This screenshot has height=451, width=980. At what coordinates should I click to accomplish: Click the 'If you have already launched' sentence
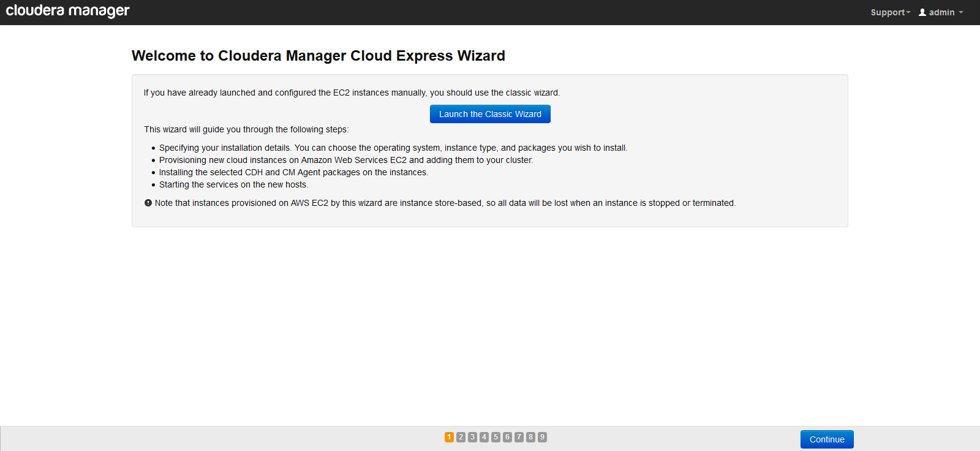(x=352, y=93)
